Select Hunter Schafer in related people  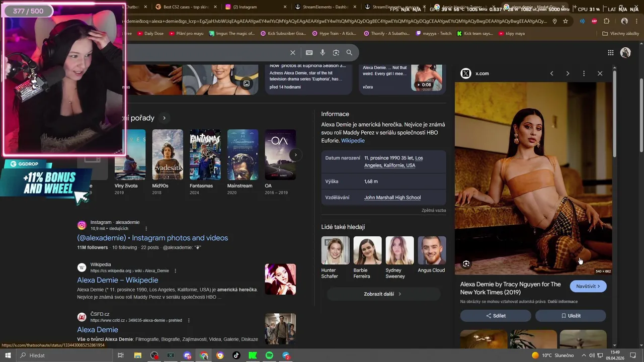click(335, 258)
